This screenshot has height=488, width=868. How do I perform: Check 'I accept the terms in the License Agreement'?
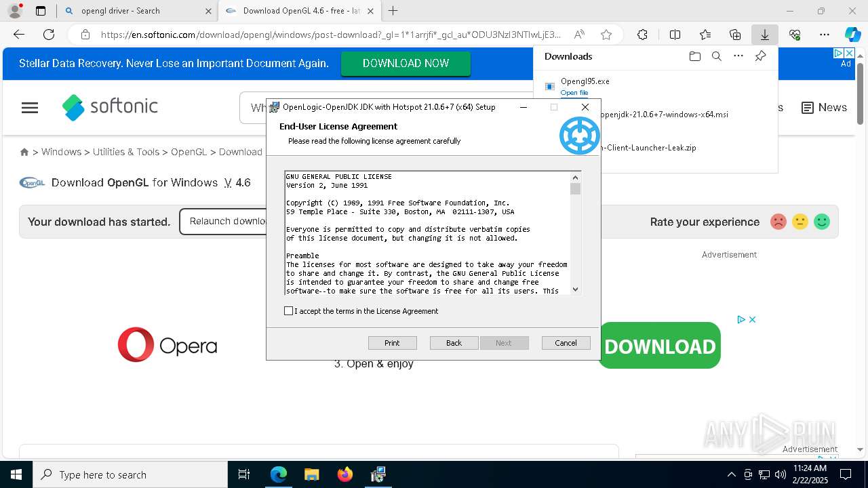tap(289, 311)
